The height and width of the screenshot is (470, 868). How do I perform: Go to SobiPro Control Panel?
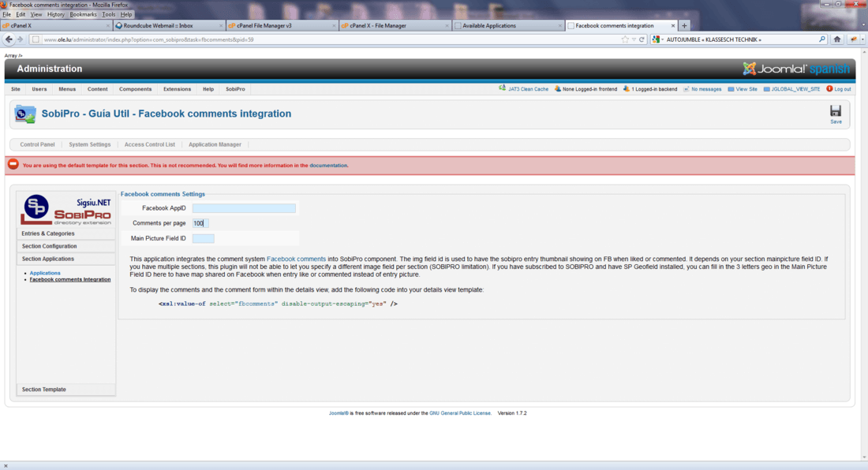[37, 144]
